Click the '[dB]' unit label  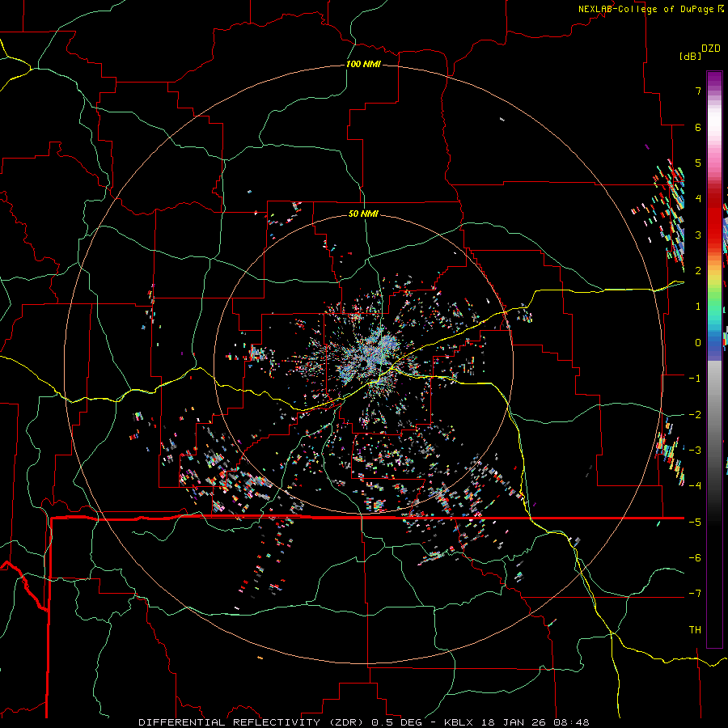click(x=689, y=56)
